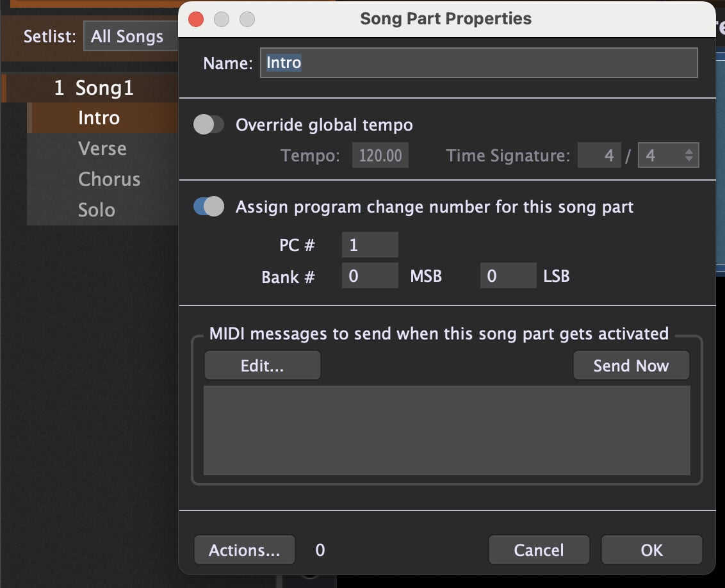The width and height of the screenshot is (725, 588).
Task: Click the Bank LSB value field
Action: pyautogui.click(x=507, y=276)
